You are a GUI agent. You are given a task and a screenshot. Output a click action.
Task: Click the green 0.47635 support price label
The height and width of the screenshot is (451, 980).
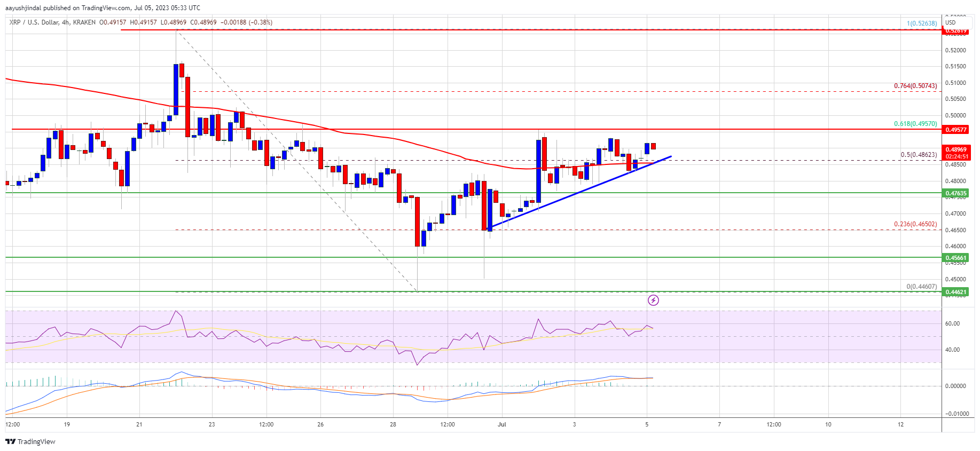coord(956,193)
